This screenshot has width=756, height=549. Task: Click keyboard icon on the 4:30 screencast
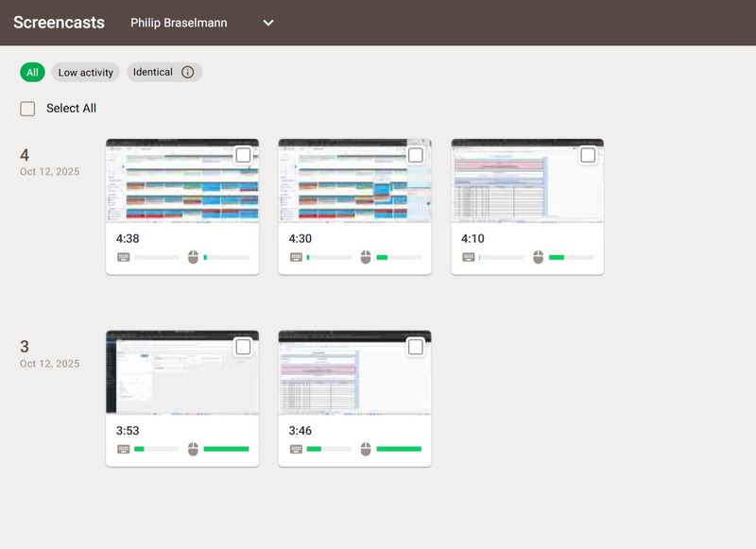tap(296, 257)
